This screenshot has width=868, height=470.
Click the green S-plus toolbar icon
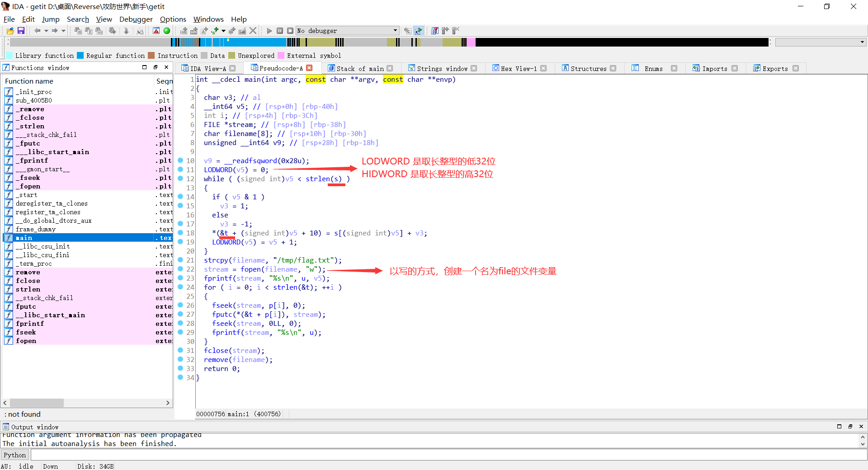214,31
